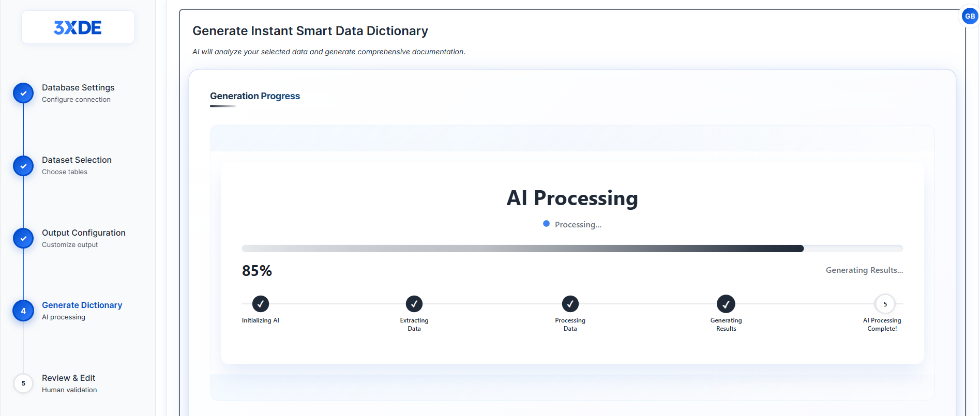Select the Output Configuration step
This screenshot has width=980, height=416.
pyautogui.click(x=84, y=238)
